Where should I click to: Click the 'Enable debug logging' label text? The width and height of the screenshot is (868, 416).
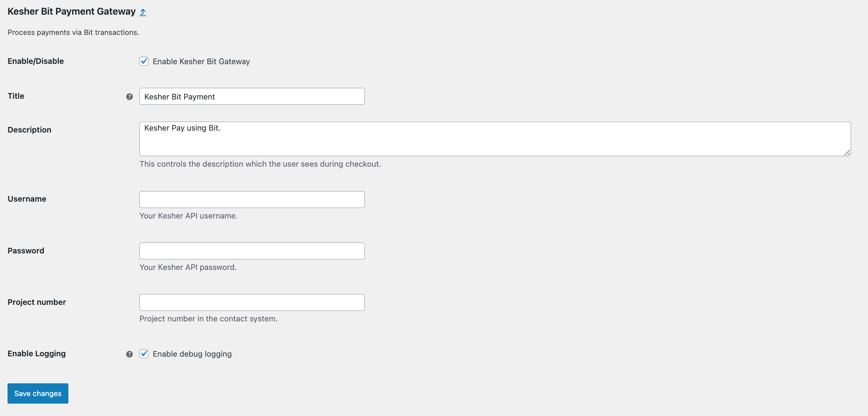point(192,354)
